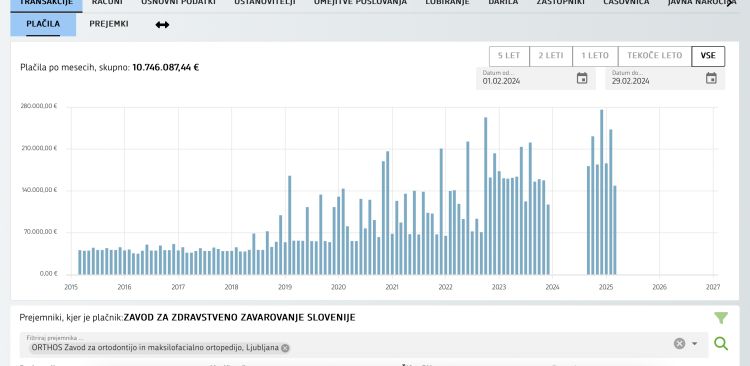Switch to the TEKOČE LETO range
The height and width of the screenshot is (366, 750).
pyautogui.click(x=654, y=56)
